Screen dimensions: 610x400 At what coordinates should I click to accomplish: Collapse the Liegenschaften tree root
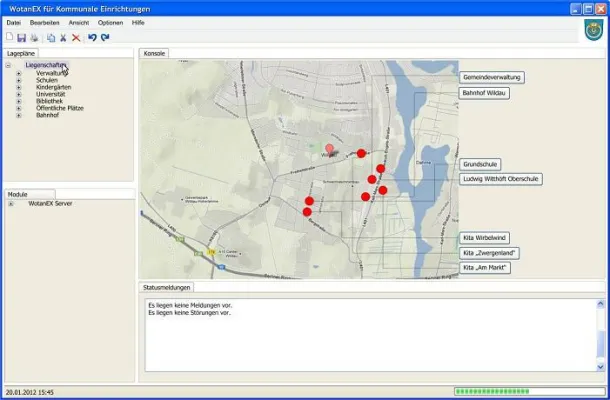tap(8, 66)
